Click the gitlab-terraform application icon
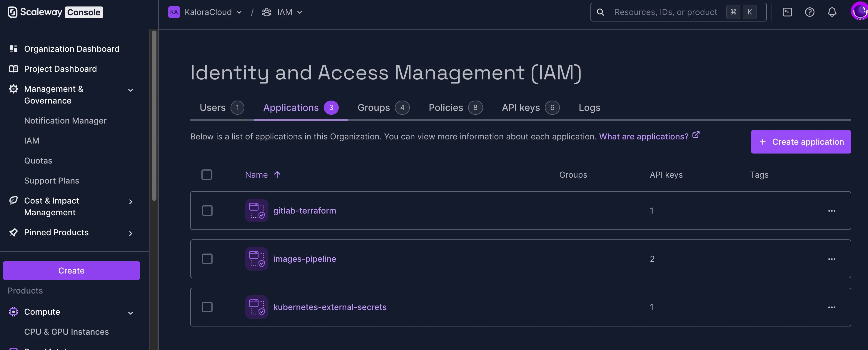This screenshot has width=868, height=350. click(256, 210)
